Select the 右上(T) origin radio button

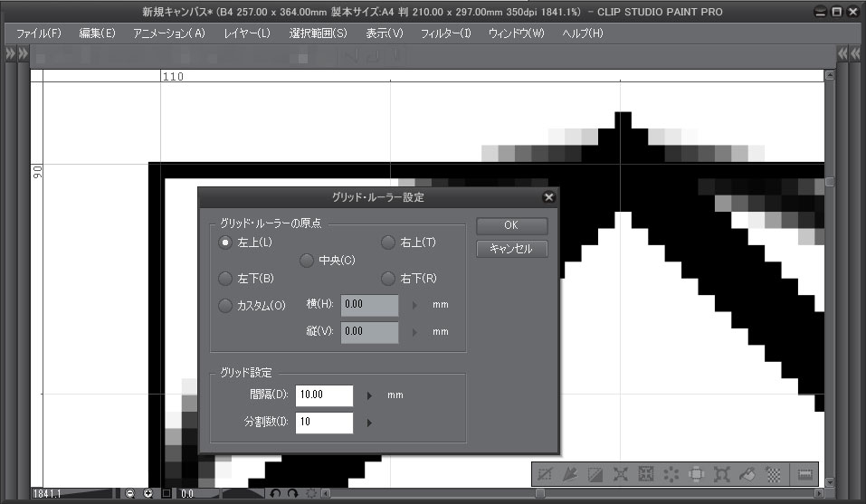[x=387, y=242]
